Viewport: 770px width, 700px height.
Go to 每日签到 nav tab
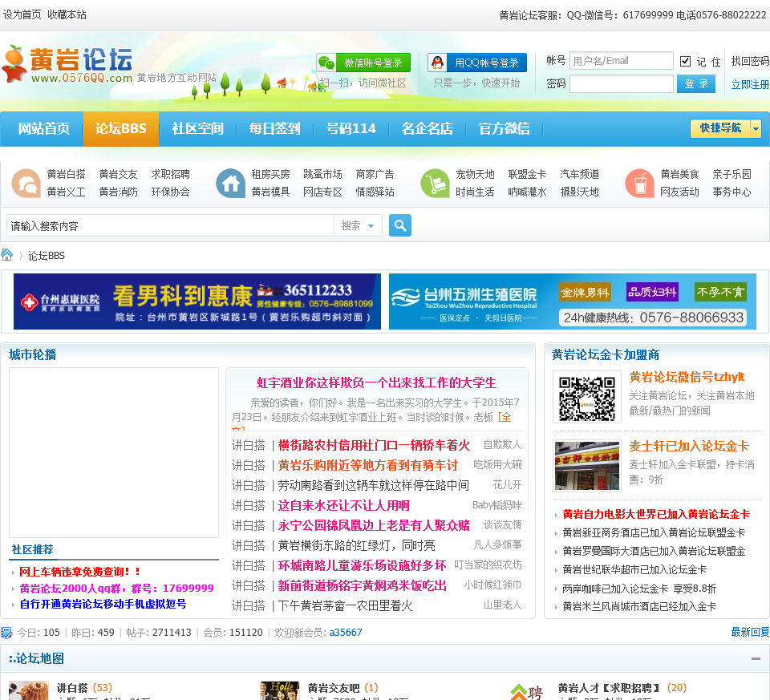click(274, 128)
